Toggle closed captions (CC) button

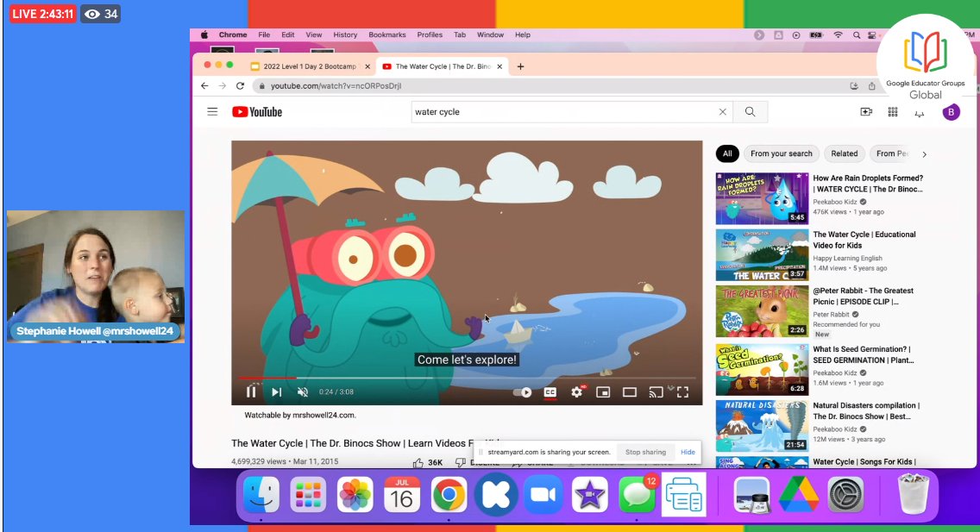pyautogui.click(x=550, y=392)
